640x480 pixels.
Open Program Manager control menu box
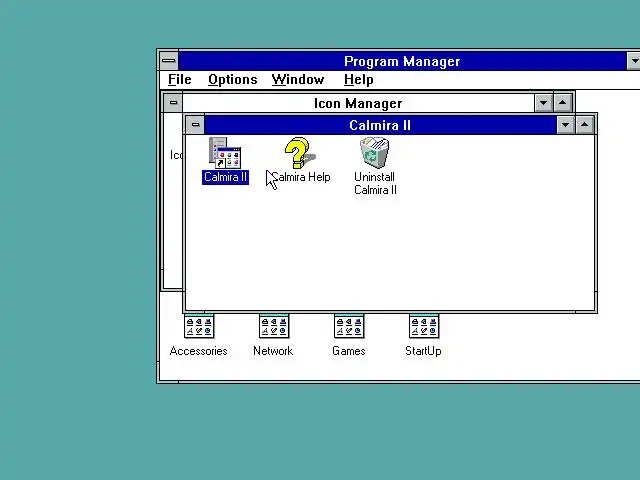pyautogui.click(x=169, y=61)
